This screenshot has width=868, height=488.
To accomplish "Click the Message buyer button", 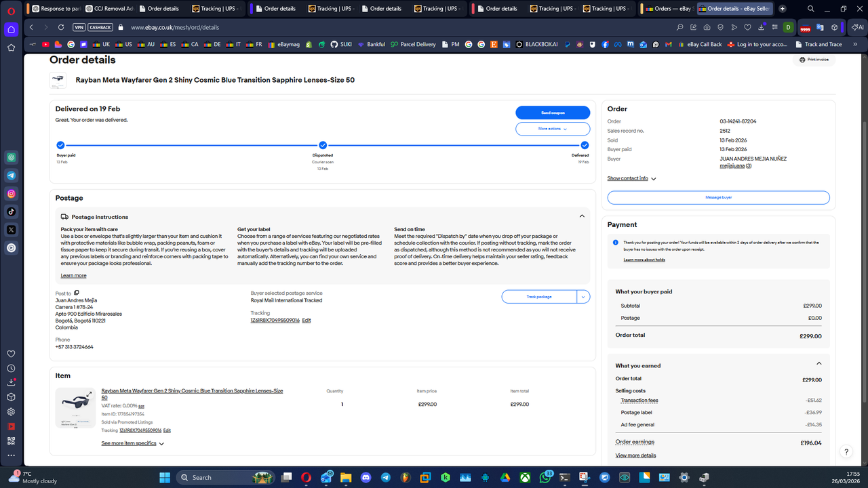I will 718,197.
